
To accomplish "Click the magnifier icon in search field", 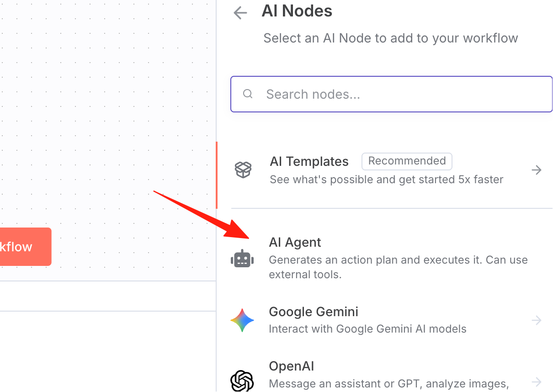I will point(248,94).
